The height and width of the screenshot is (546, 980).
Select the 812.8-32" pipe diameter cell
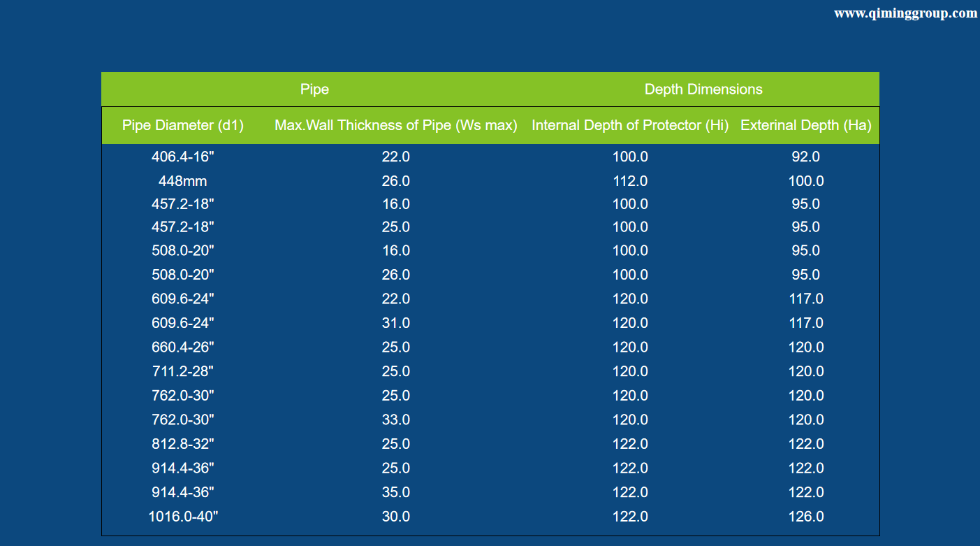coord(183,444)
